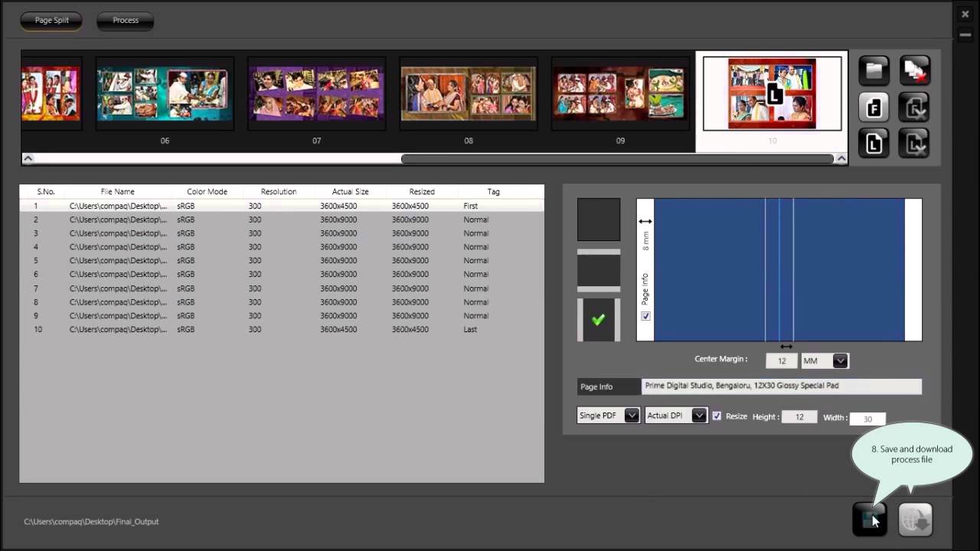Click the Width value field
980x551 pixels.
tap(867, 419)
